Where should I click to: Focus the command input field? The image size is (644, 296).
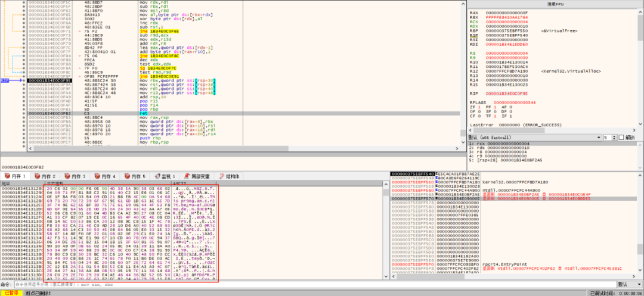315,284
